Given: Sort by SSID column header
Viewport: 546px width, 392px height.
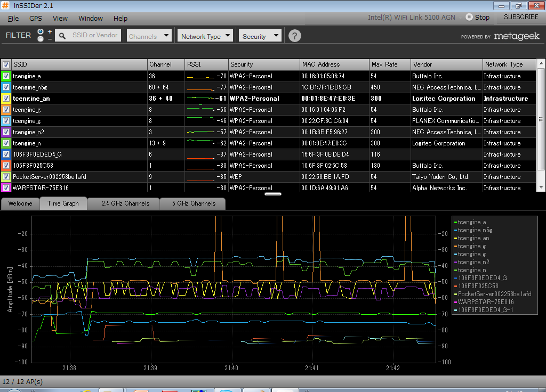Looking at the screenshot, I should (79, 64).
